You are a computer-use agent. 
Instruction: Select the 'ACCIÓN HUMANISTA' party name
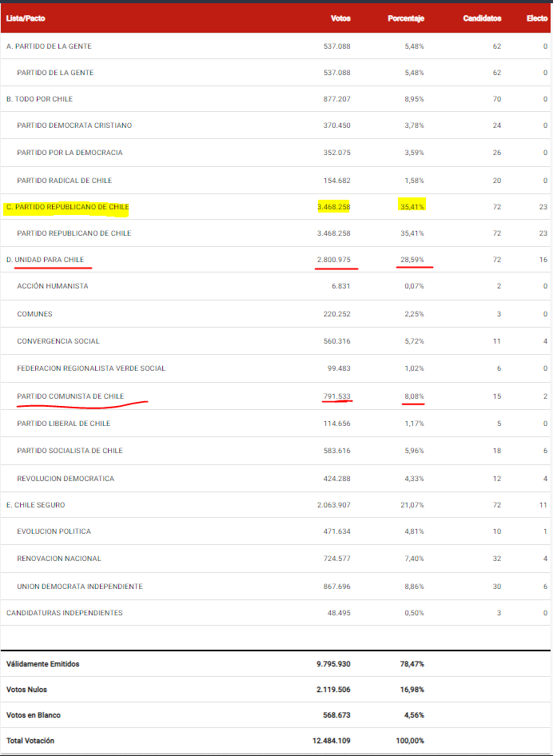tap(53, 286)
